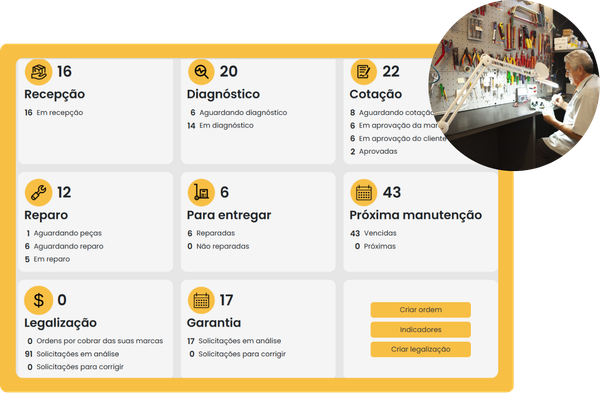Open the Diagnóstico card title
The width and height of the screenshot is (600, 393).
223,94
